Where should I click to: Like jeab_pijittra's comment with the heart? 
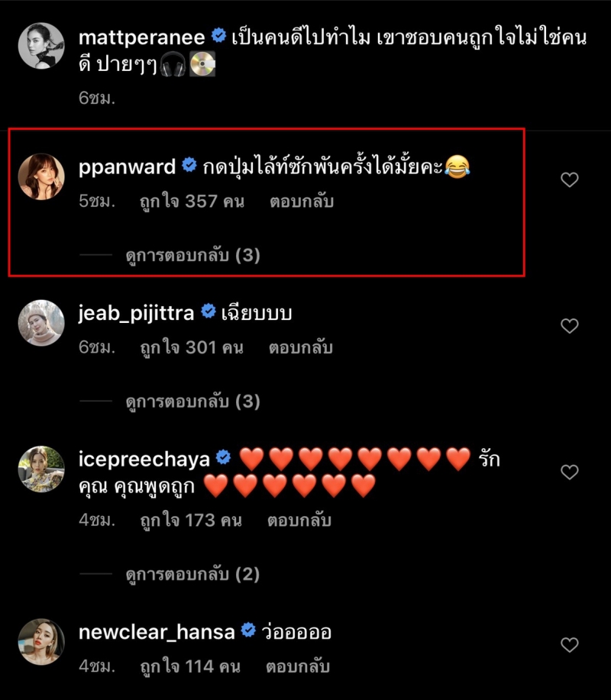[570, 327]
